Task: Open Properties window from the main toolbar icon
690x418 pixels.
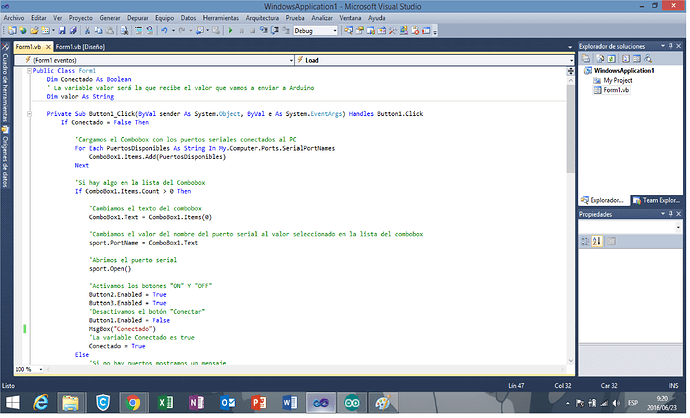Action: tap(360, 31)
